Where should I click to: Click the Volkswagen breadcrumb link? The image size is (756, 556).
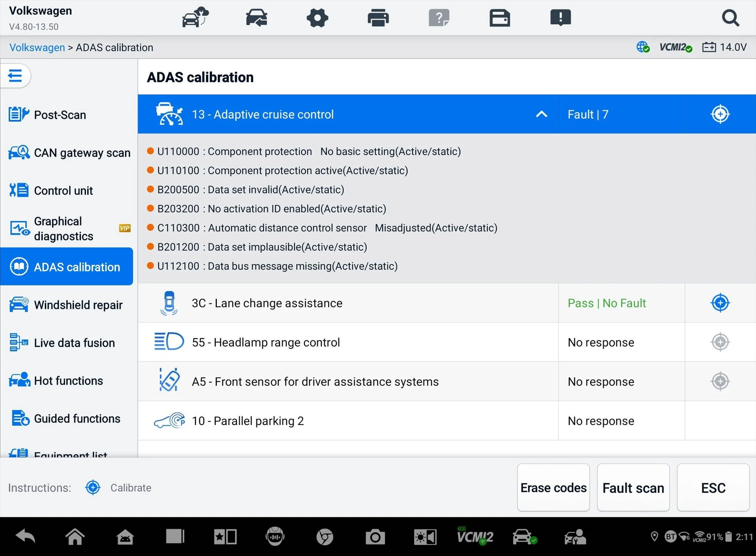tap(37, 47)
